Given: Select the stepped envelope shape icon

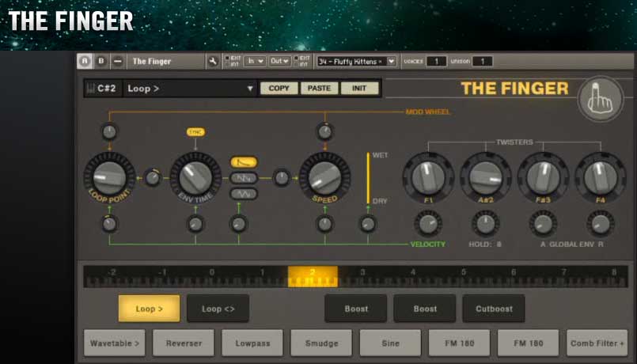Looking at the screenshot, I should point(244,178).
